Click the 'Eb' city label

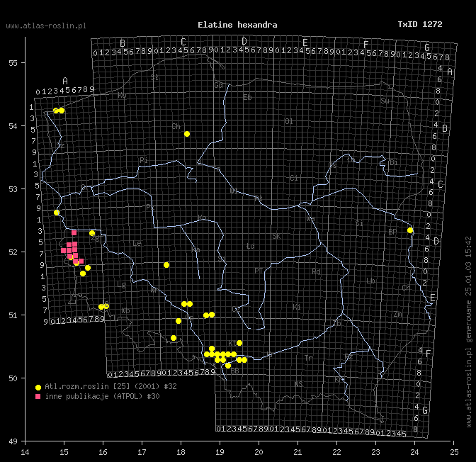coord(247,97)
